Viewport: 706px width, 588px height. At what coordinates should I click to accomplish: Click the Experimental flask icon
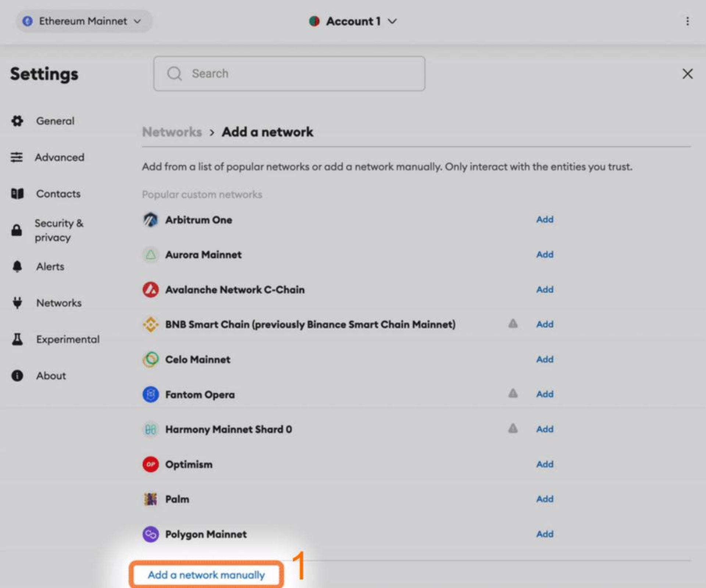coord(17,339)
